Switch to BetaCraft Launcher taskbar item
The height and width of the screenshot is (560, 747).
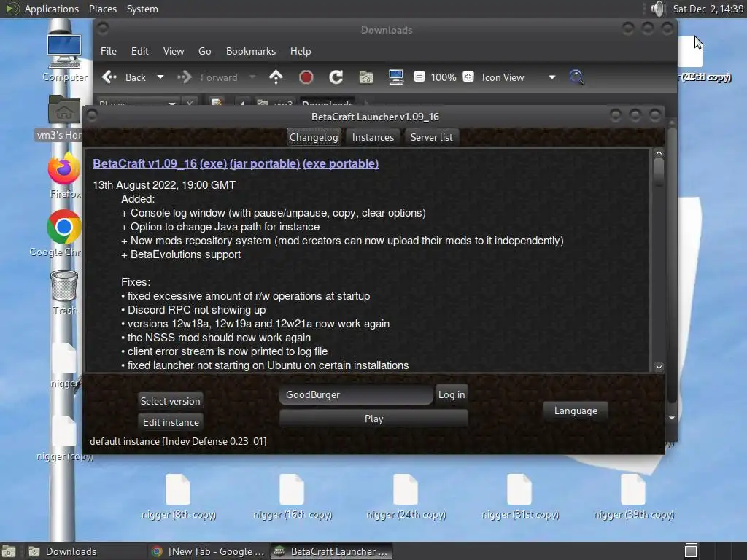click(x=332, y=551)
